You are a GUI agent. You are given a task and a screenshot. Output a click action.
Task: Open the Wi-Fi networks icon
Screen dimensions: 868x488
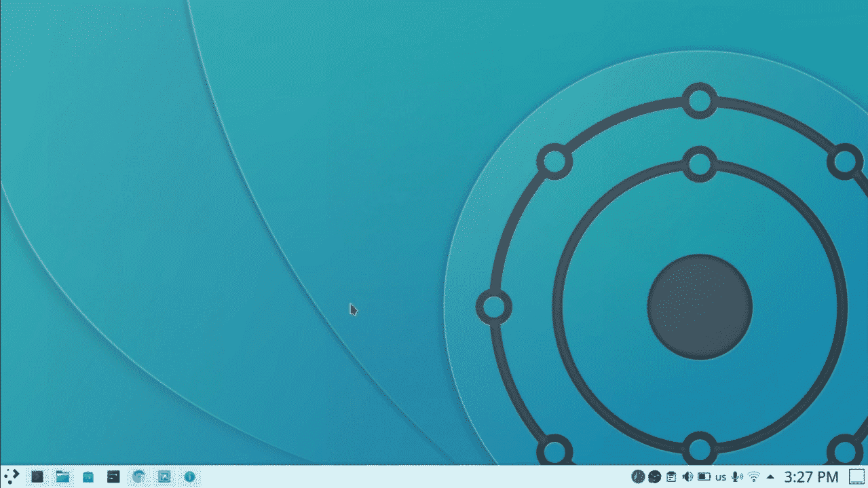754,477
